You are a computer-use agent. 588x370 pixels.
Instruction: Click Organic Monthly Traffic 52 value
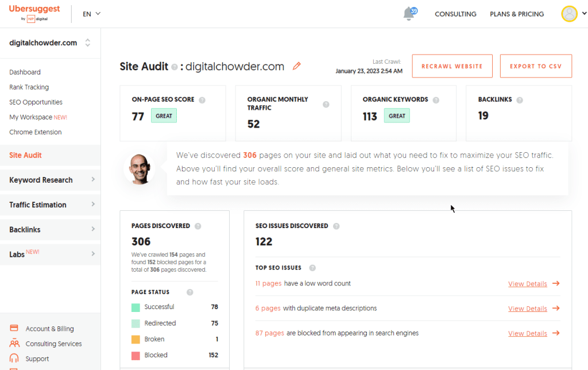(253, 124)
